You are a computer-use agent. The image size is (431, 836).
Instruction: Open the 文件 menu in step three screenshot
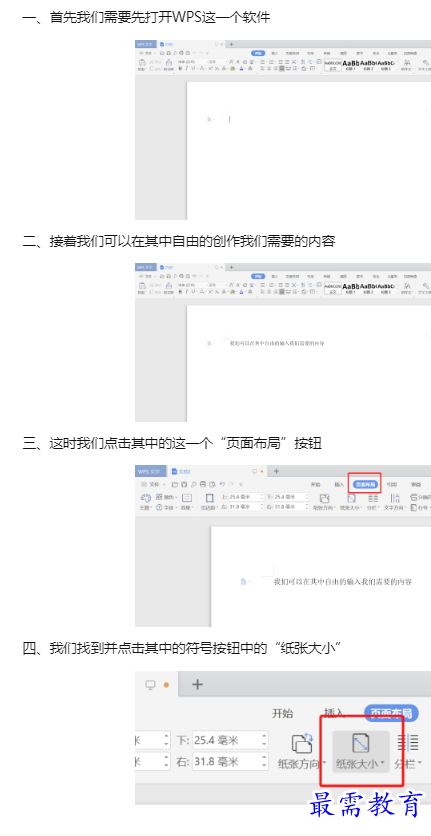pos(154,485)
